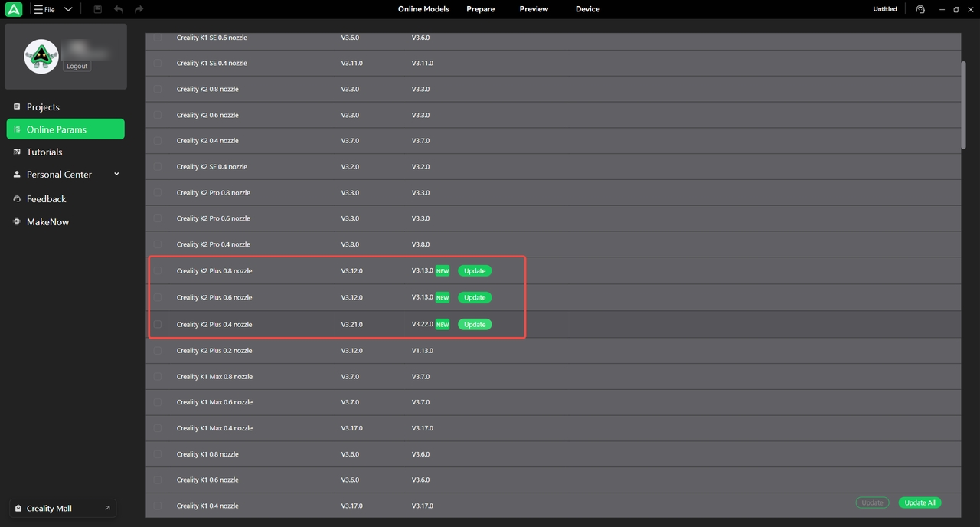Select checkbox for Creality K2 Plus 0.4 nozzle
The image size is (980, 527).
(x=158, y=325)
